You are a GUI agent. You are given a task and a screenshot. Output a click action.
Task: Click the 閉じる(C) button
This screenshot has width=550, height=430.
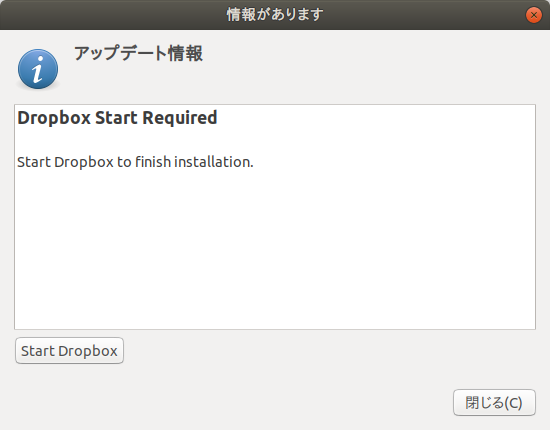[x=494, y=402]
